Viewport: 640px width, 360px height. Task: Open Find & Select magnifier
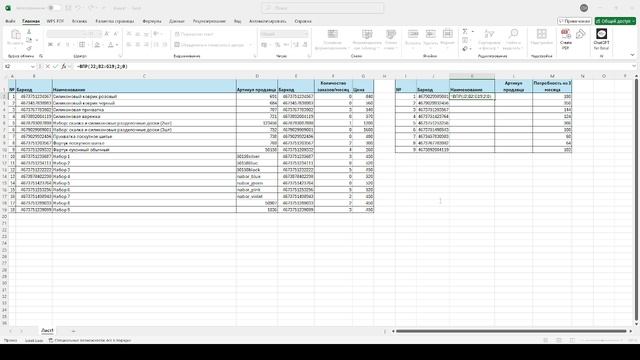click(513, 34)
